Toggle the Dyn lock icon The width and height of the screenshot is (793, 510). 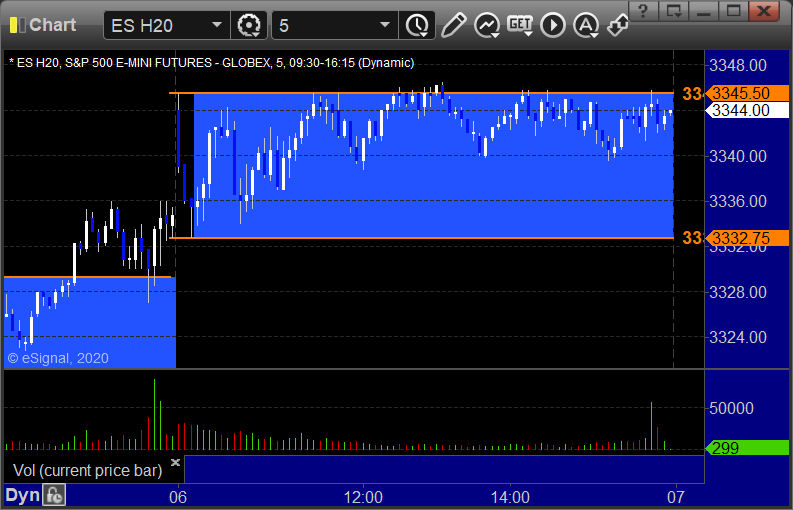pyautogui.click(x=54, y=495)
